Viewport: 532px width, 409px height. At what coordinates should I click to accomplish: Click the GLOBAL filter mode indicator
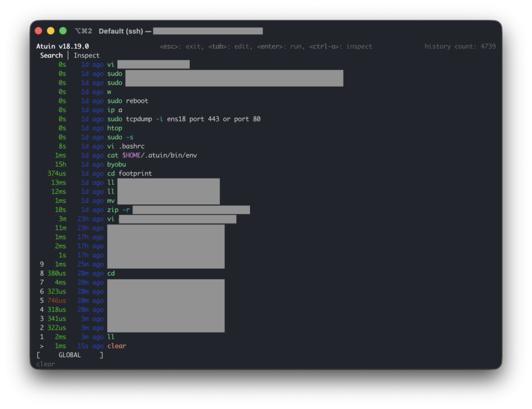(70, 355)
